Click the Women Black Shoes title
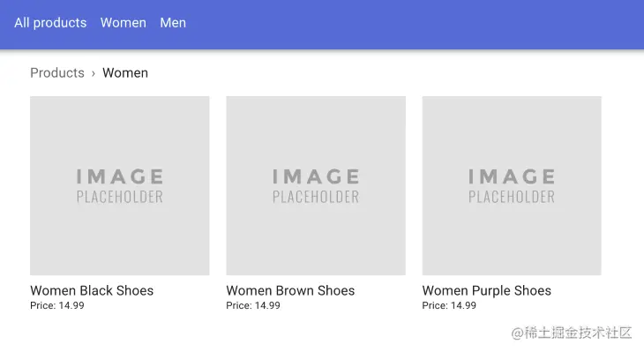This screenshot has width=644, height=352. (x=92, y=290)
